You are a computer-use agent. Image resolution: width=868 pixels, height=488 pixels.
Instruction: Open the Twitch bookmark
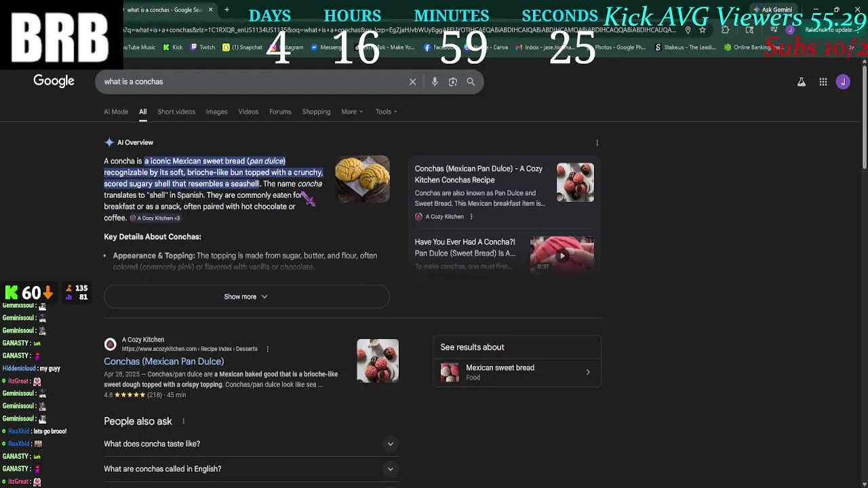(203, 47)
